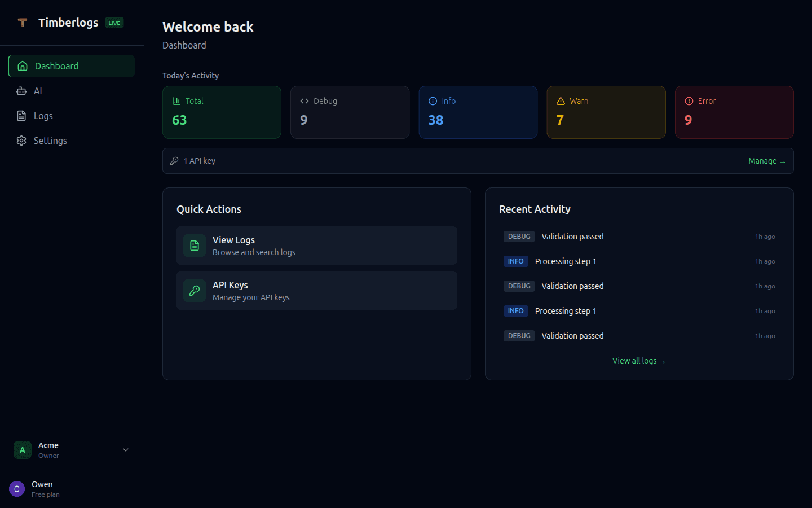Click the Owen profile avatar

(16, 488)
